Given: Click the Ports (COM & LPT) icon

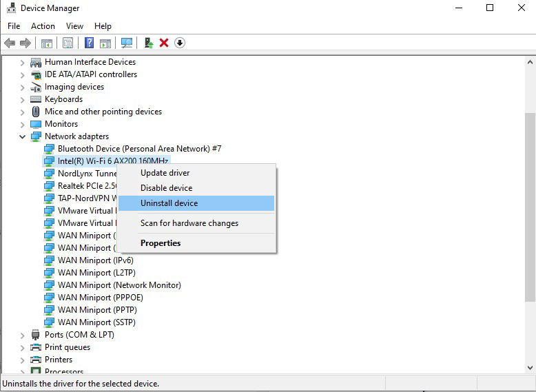Looking at the screenshot, I should click(x=36, y=335).
